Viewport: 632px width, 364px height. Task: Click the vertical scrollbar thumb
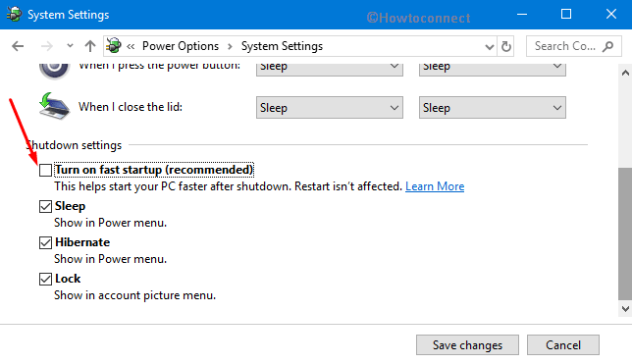pyautogui.click(x=625, y=234)
